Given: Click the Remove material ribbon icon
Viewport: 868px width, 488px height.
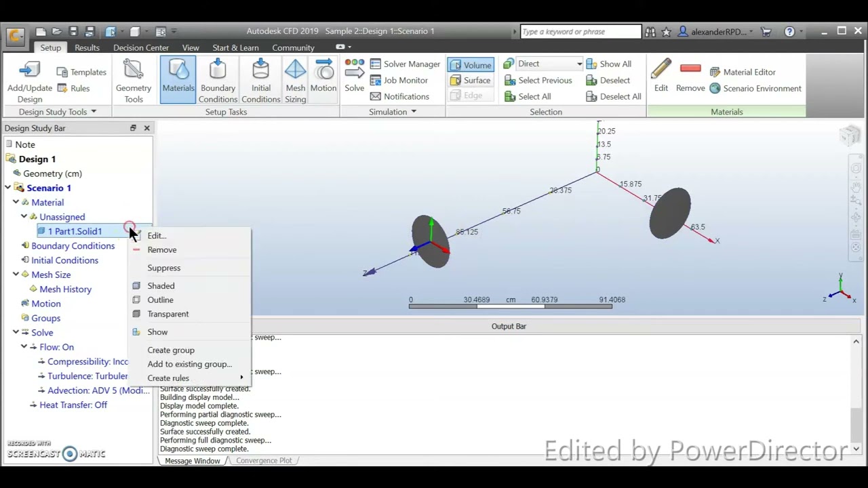Looking at the screenshot, I should click(x=690, y=76).
